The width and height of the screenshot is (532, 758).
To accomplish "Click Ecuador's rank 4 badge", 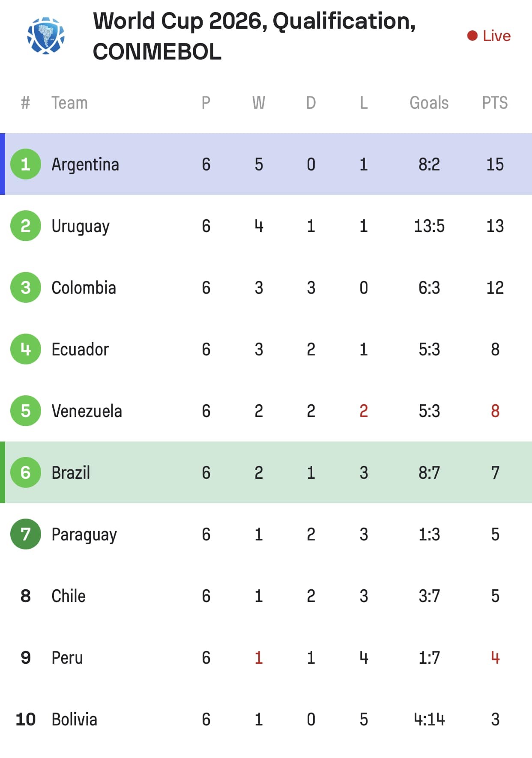I will pyautogui.click(x=26, y=349).
